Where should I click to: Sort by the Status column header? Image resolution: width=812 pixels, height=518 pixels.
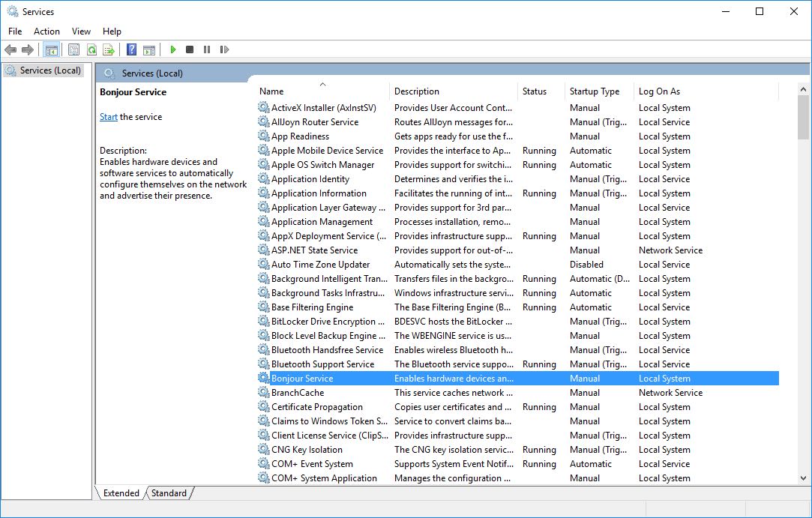click(x=541, y=91)
